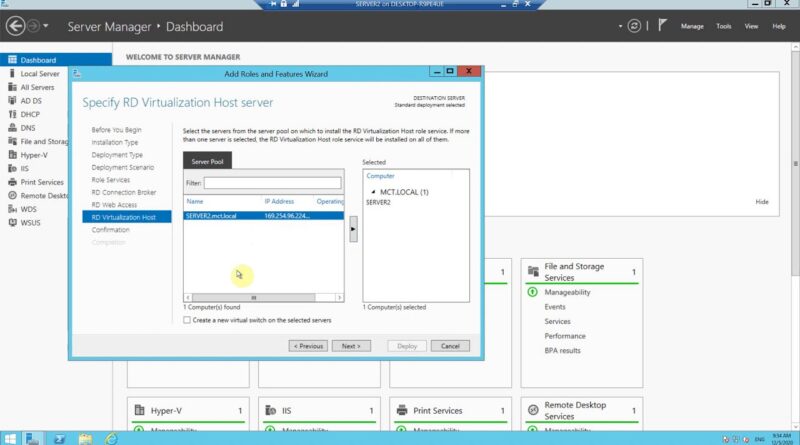Click the DHCP sidebar icon
800x445 pixels.
tap(12, 114)
